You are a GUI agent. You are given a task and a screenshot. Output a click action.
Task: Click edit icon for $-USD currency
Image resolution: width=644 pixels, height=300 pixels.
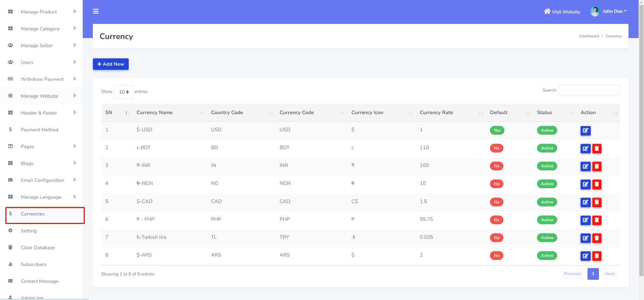(x=585, y=131)
